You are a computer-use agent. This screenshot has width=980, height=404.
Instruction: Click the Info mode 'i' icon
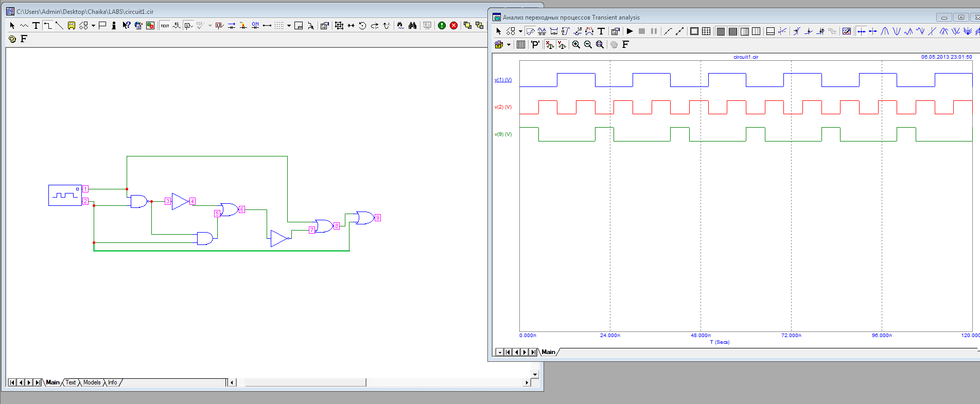click(x=114, y=25)
